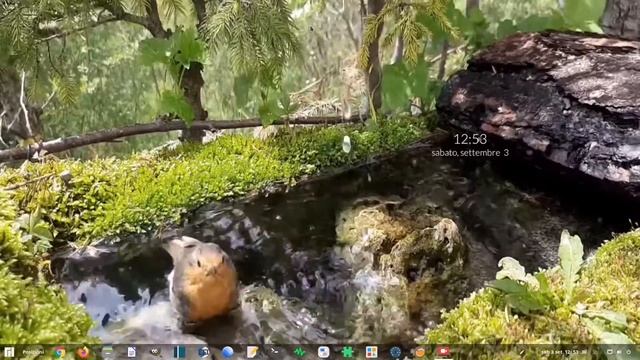Open the green waveform monitor icon
Image resolution: width=640 pixels, height=360 pixels.
coord(300,352)
